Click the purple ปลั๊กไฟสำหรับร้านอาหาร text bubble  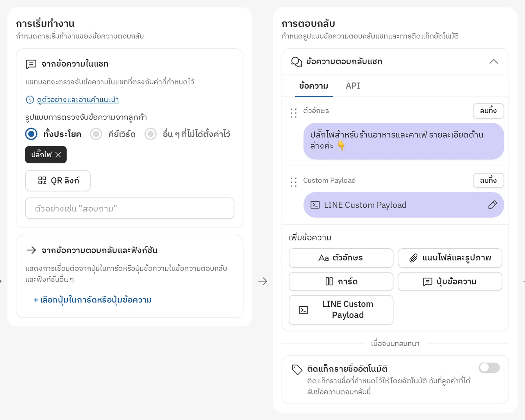(404, 141)
